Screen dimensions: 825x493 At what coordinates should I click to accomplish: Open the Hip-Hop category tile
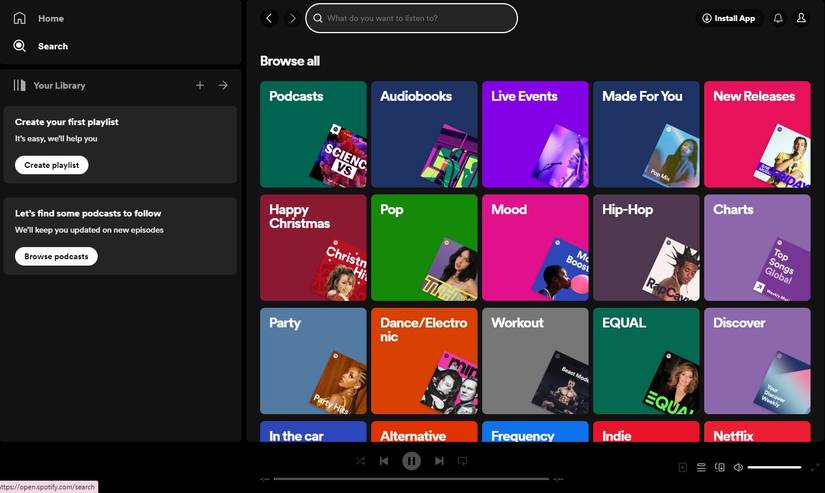pyautogui.click(x=645, y=247)
